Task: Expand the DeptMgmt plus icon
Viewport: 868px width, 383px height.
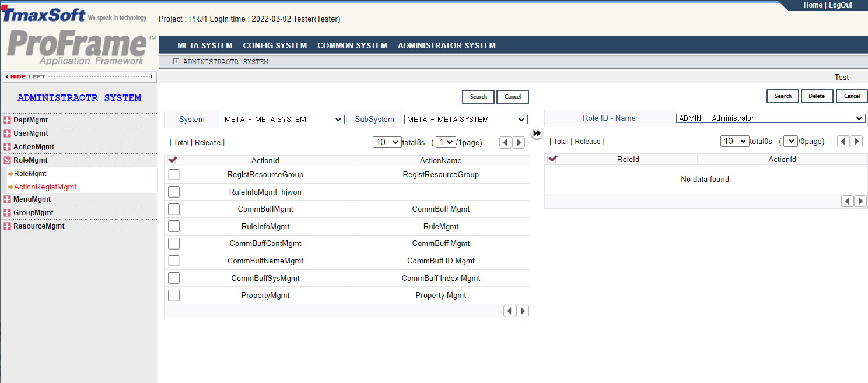Action: [x=7, y=120]
